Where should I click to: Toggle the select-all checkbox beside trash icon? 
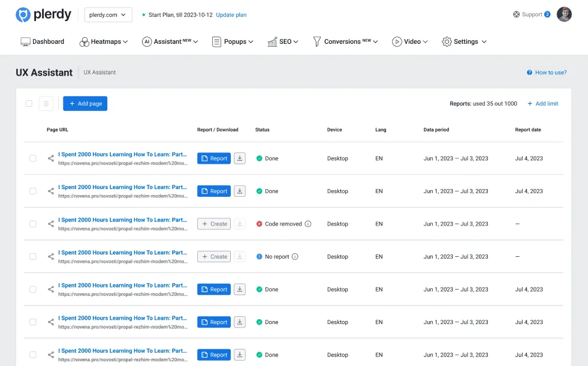(29, 104)
